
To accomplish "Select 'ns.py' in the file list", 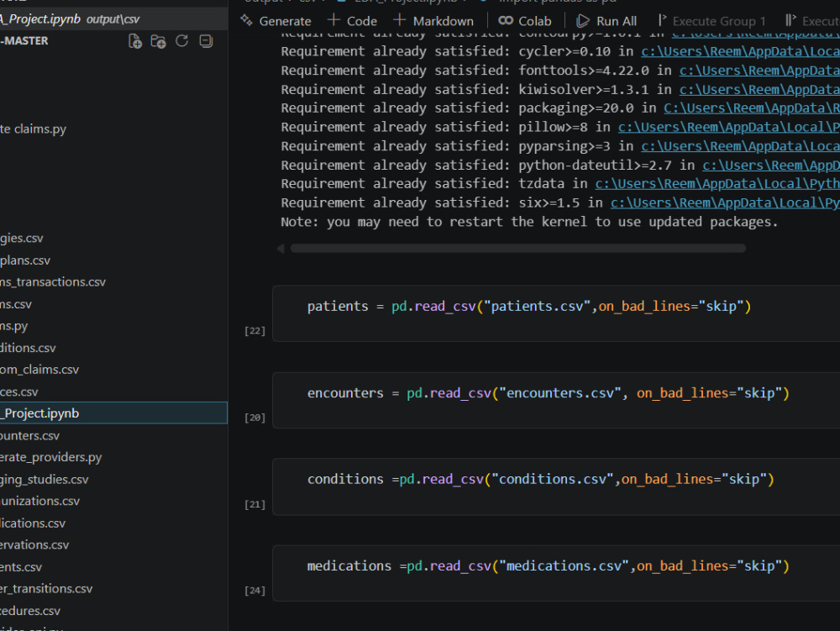I will pyautogui.click(x=14, y=326).
